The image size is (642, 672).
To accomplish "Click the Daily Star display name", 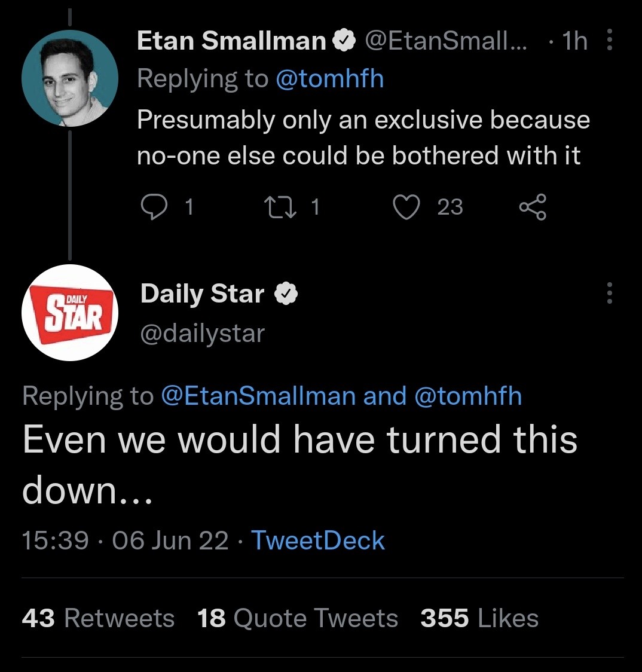I will pos(202,294).
